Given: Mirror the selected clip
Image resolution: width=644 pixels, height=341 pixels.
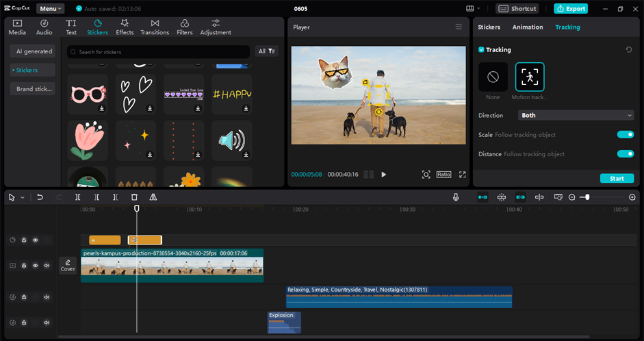Looking at the screenshot, I should pyautogui.click(x=153, y=197).
